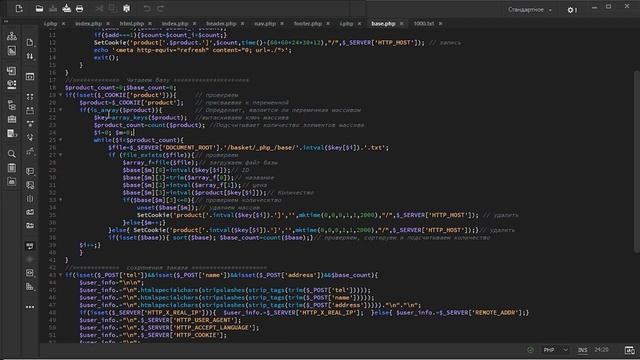The image size is (640, 360).
Task: Click the green check status icon
Action: [530, 350]
